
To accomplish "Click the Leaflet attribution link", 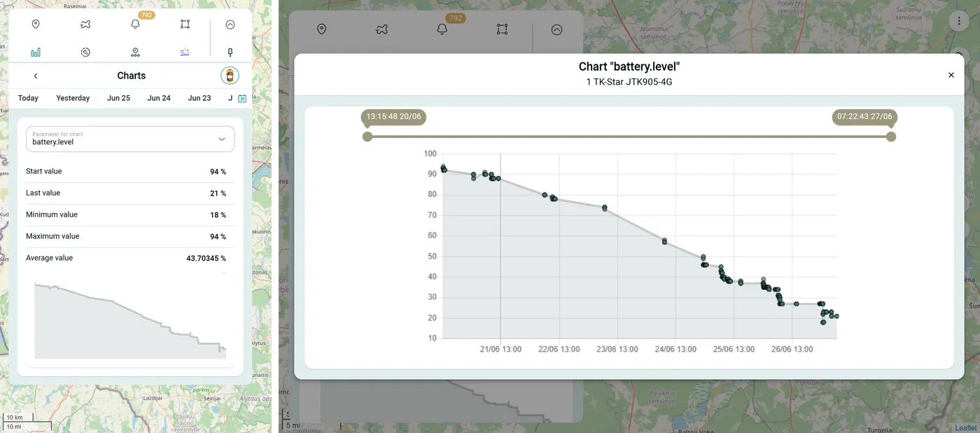I will tap(965, 427).
